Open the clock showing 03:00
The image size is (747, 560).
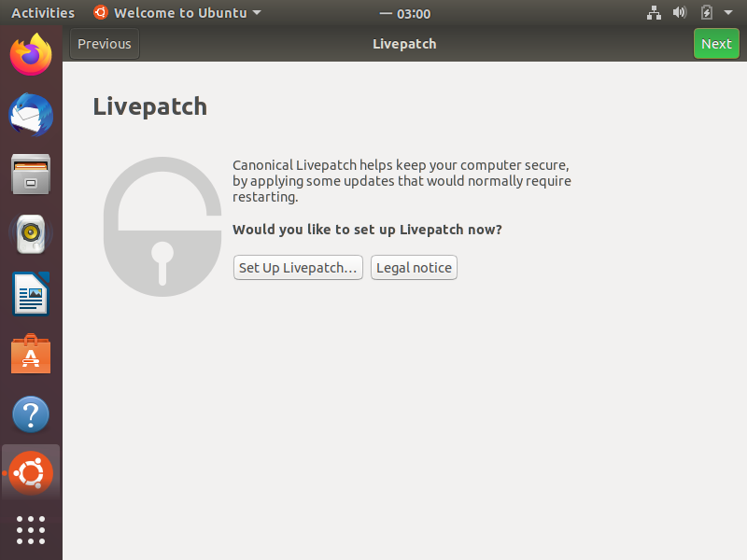point(405,14)
